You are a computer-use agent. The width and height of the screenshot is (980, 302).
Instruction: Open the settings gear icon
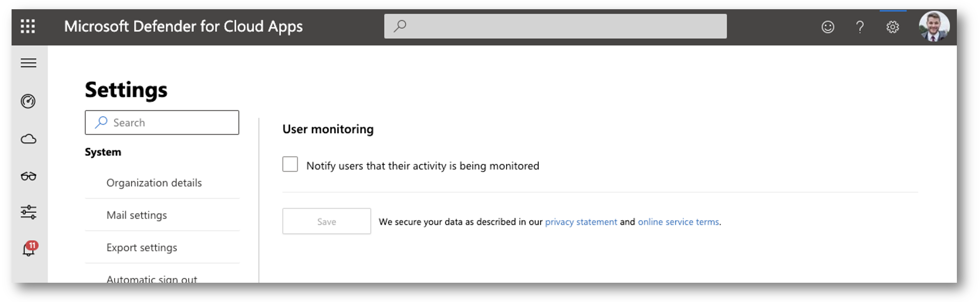(x=892, y=27)
